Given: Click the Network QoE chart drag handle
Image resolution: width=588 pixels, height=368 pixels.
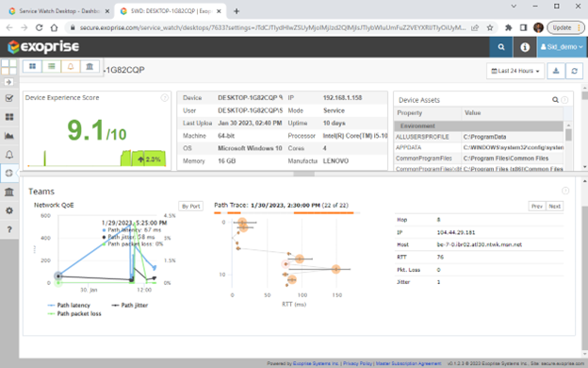Looking at the screenshot, I should (35, 249).
